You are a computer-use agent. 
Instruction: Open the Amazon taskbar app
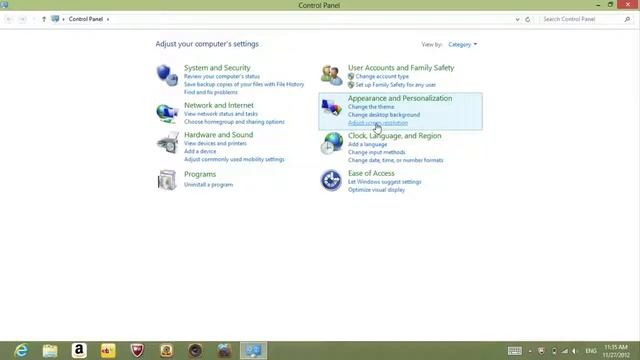[x=79, y=351]
